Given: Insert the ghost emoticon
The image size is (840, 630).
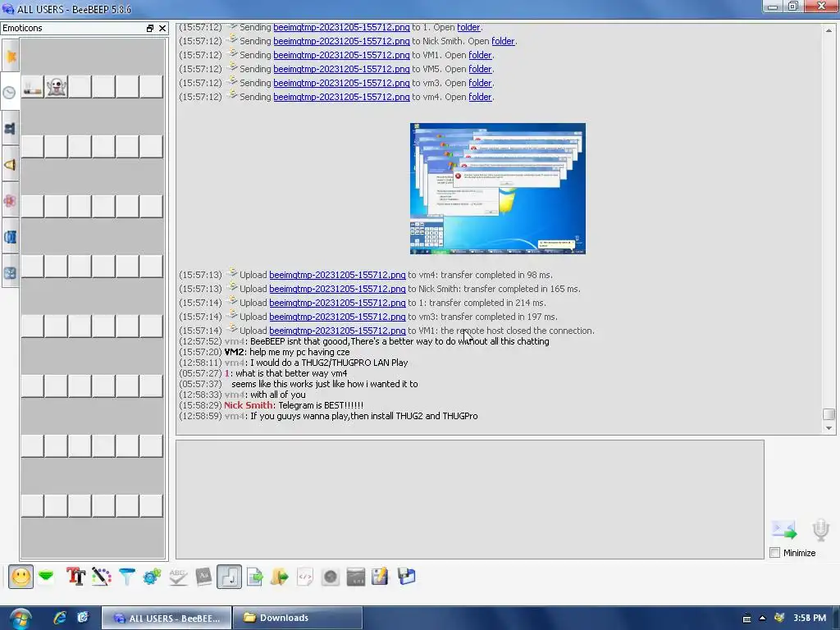Looking at the screenshot, I should 57,87.
